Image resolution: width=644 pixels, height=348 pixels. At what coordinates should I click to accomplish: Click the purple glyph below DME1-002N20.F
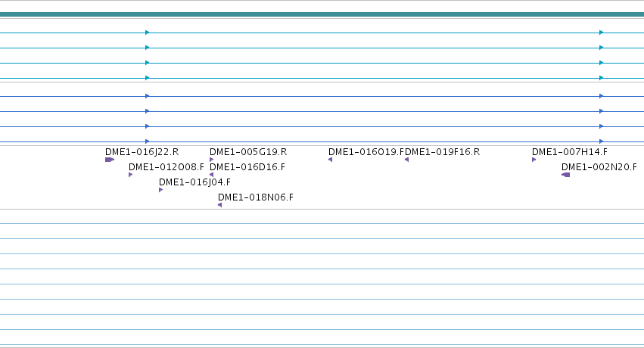[565, 175]
